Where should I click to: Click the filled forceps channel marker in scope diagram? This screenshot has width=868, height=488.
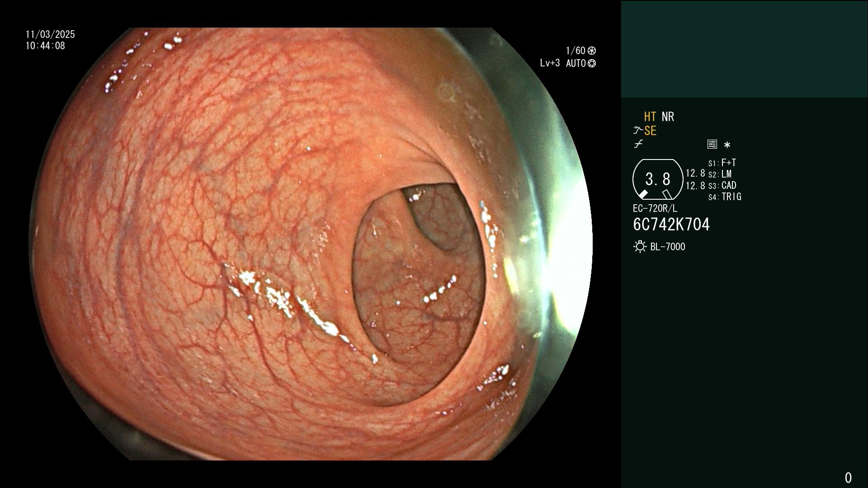(x=642, y=194)
